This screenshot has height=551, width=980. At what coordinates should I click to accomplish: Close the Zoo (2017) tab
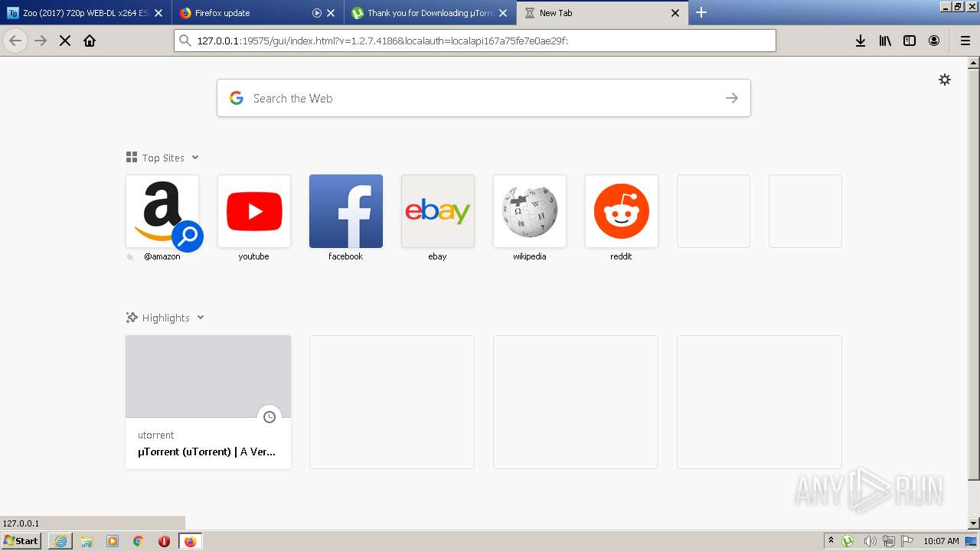click(x=158, y=13)
